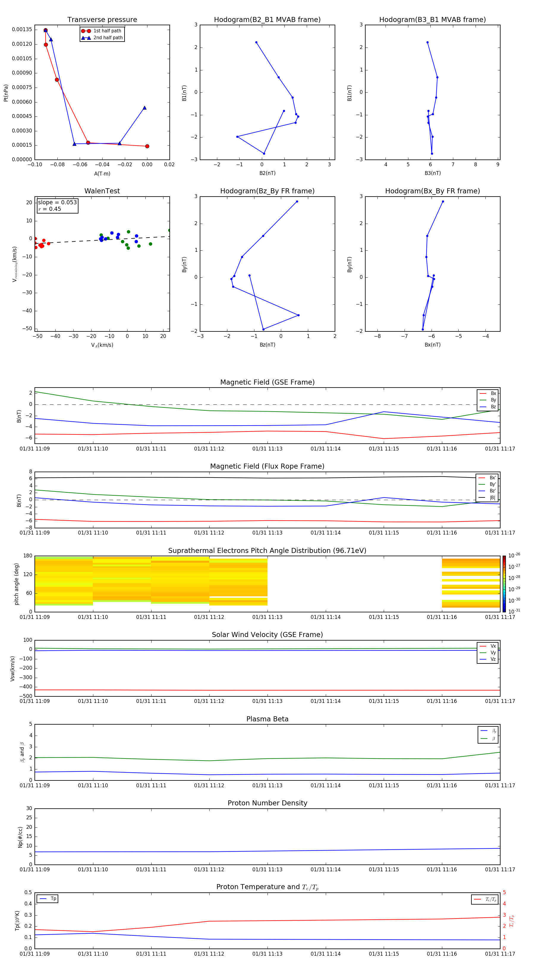The height and width of the screenshot is (980, 535).
Task: Click the β entry in Plasma Beta legend
Action: click(488, 739)
